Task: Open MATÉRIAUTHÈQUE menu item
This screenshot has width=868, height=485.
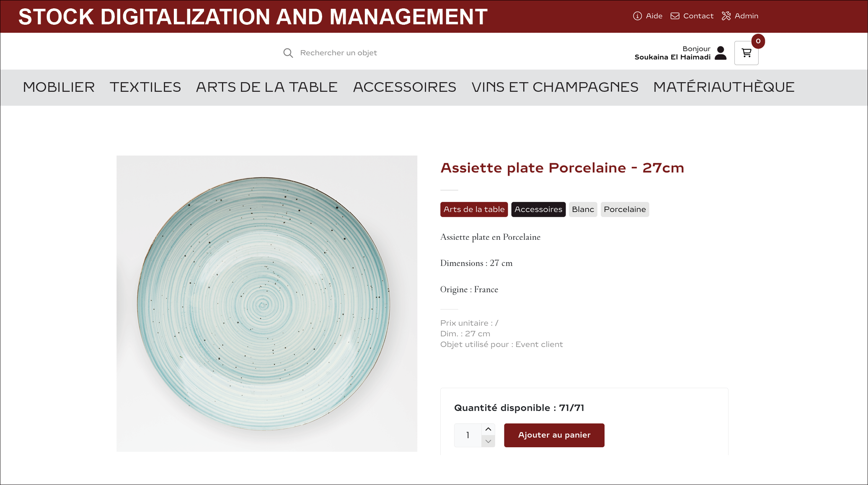Action: [x=724, y=87]
